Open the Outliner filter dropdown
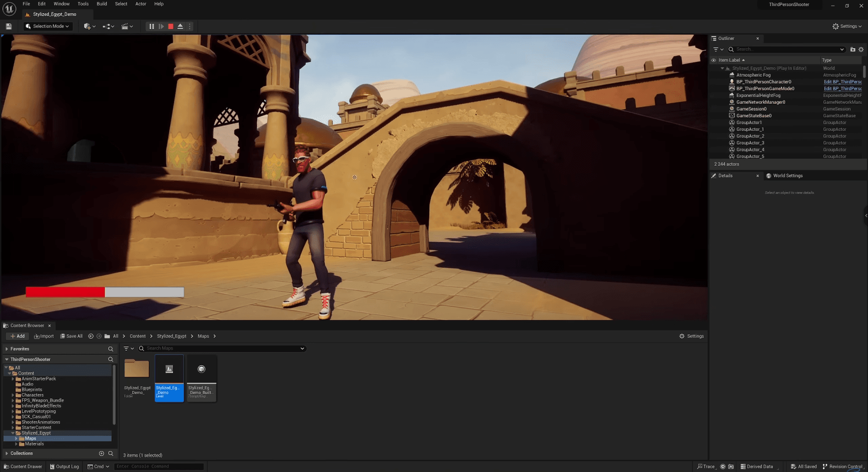Image resolution: width=868 pixels, height=472 pixels. (718, 49)
